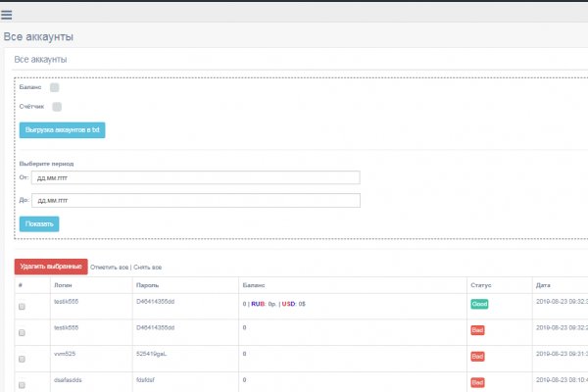Select checkbox for the vvm525 row
Screen dimensions: 588x392
23,360
